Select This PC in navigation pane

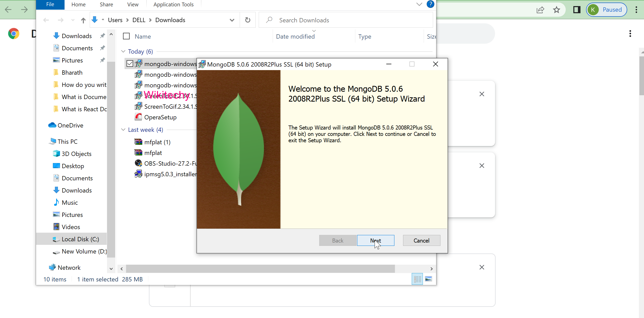point(67,141)
